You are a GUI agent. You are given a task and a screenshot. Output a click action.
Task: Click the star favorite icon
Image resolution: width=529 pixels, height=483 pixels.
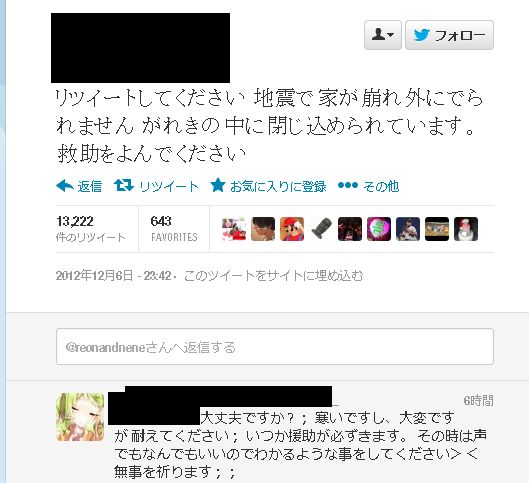(x=218, y=185)
